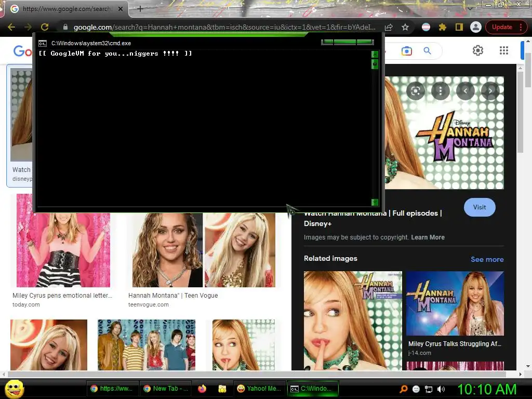Click the orange magnifier tray icon

pyautogui.click(x=404, y=389)
